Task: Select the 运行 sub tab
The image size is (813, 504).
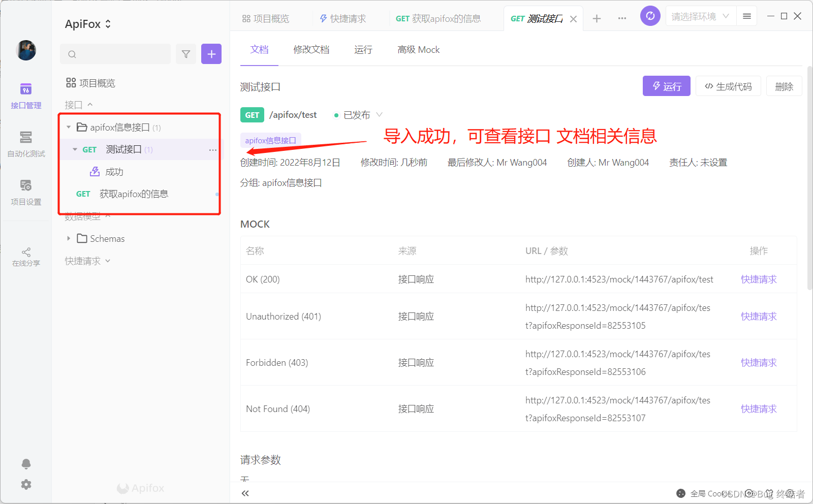Action: coord(363,49)
